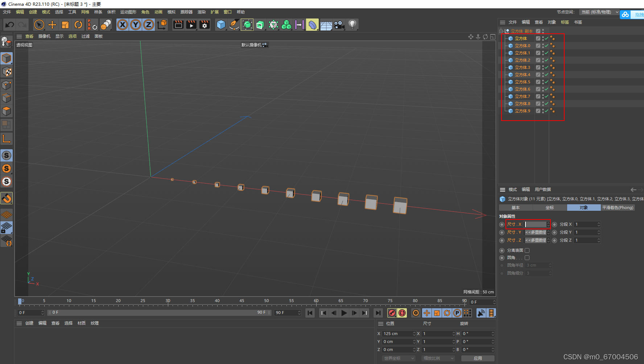Collapse the 立方体 副本 parent object
Screen dimensions: 644x364
pos(501,31)
